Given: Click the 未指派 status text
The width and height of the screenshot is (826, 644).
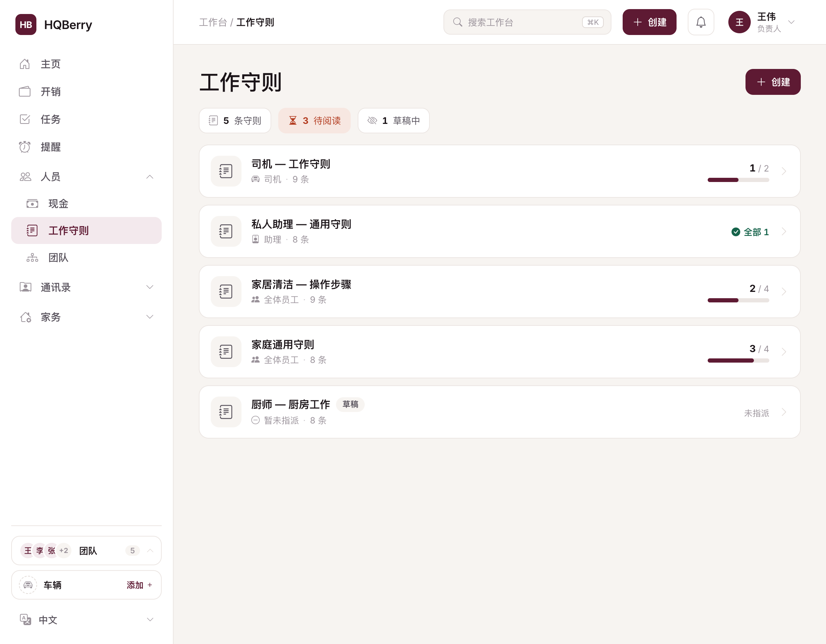Looking at the screenshot, I should [x=756, y=413].
